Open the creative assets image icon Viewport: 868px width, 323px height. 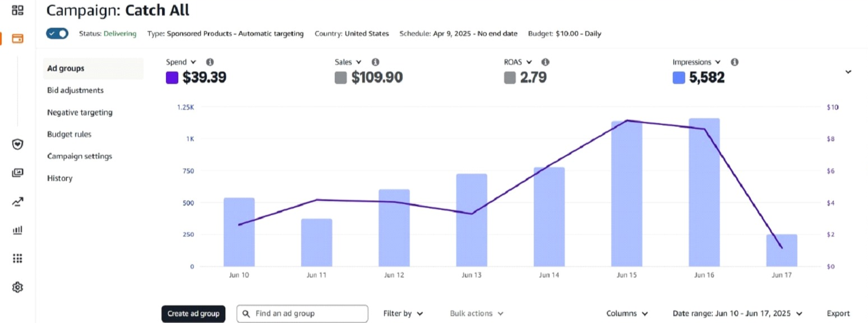click(x=17, y=173)
